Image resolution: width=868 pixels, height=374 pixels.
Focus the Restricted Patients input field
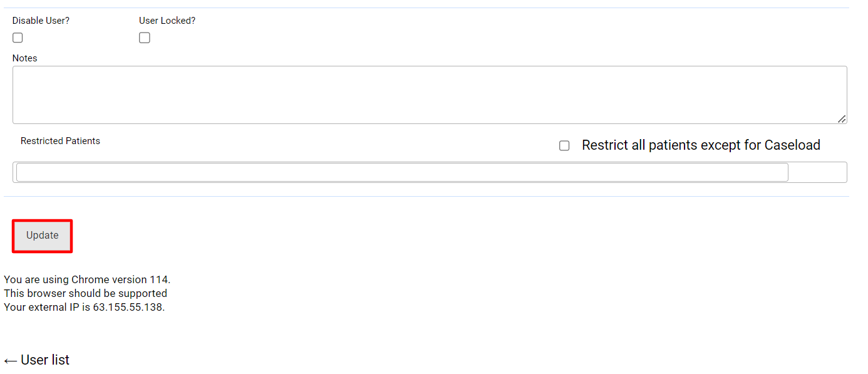[401, 172]
